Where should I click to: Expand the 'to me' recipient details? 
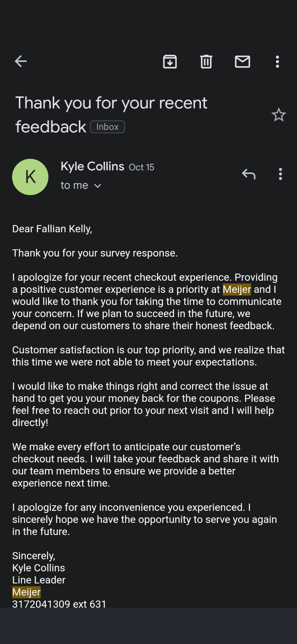[74, 185]
